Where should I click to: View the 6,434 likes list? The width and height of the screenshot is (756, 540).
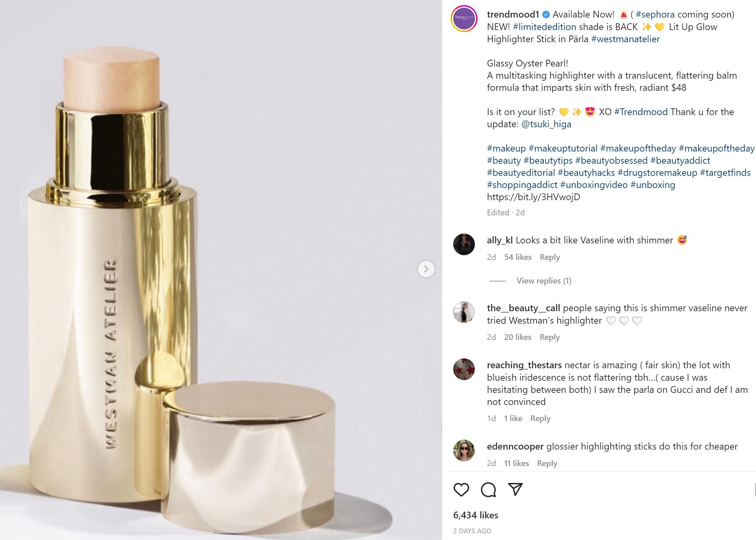476,515
